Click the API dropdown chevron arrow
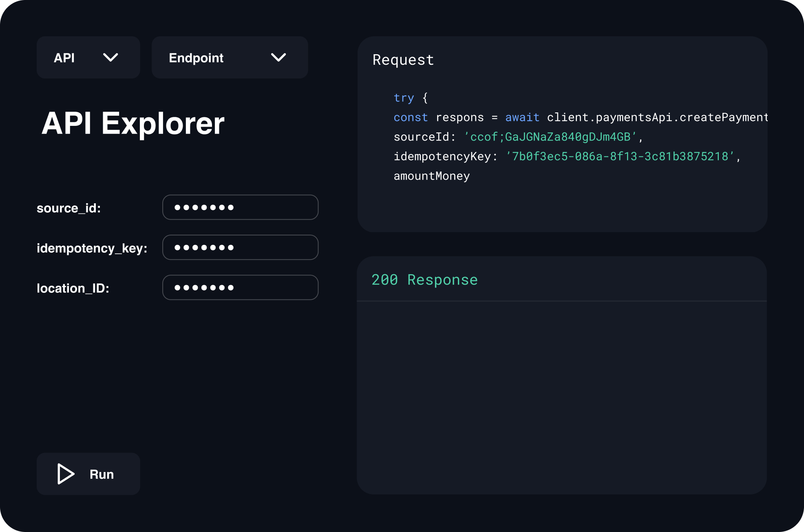 pos(109,58)
